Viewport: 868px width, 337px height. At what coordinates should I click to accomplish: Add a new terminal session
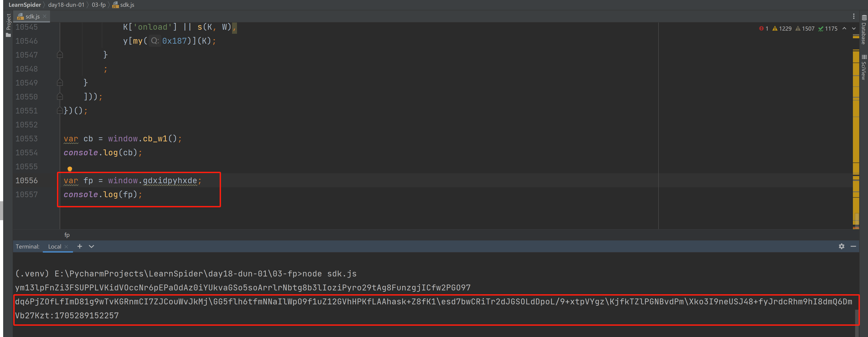(80, 246)
